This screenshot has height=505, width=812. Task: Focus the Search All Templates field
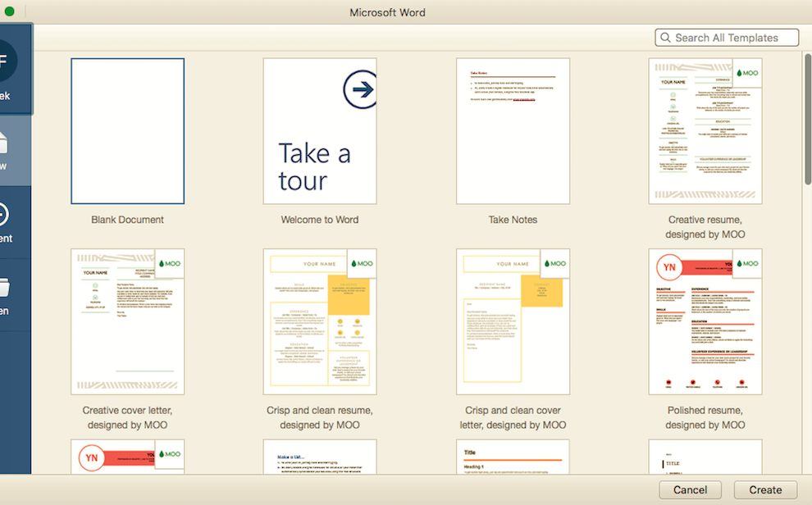coord(727,38)
